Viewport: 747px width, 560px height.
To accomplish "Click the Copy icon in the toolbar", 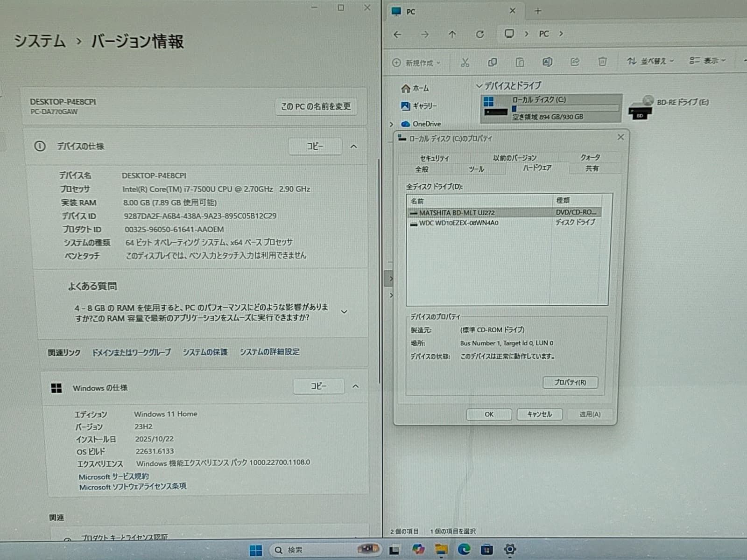I will click(x=492, y=62).
